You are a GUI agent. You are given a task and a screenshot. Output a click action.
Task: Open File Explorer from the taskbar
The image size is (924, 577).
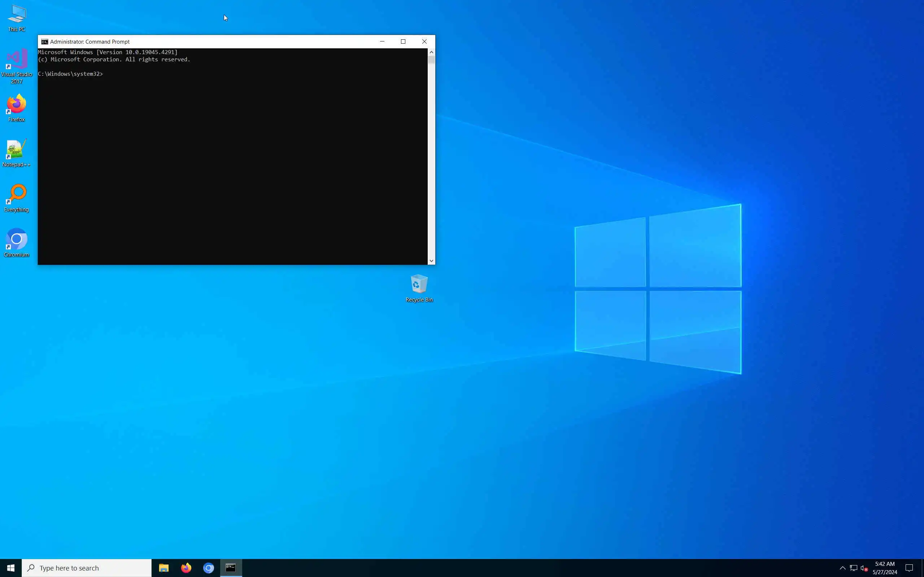(x=164, y=568)
